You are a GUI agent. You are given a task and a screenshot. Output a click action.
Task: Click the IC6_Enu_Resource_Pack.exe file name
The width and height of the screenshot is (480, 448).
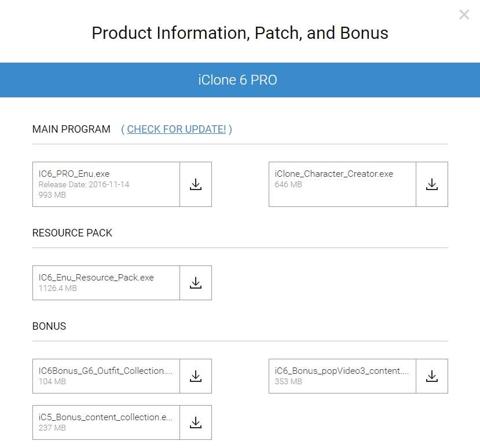coord(96,277)
